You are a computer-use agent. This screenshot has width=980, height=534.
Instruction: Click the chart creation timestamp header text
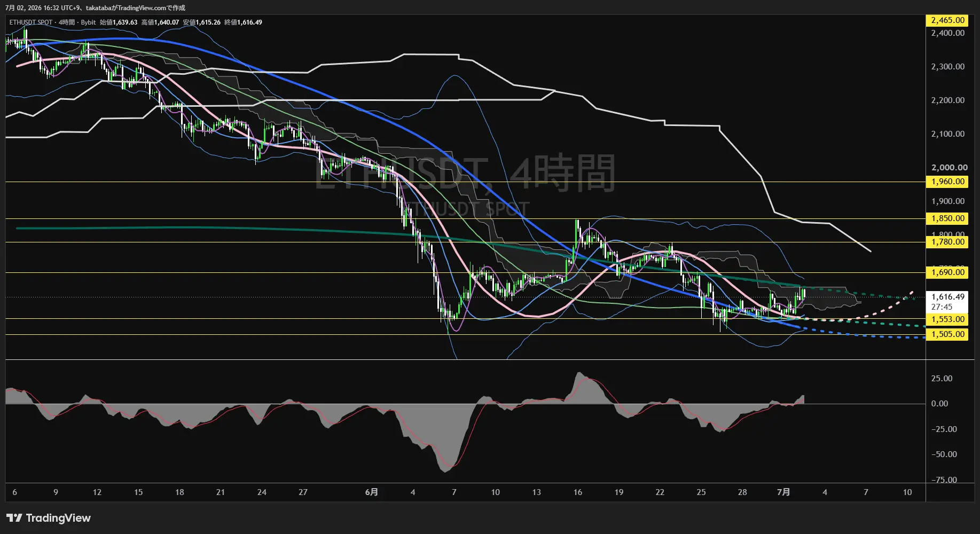(95, 8)
